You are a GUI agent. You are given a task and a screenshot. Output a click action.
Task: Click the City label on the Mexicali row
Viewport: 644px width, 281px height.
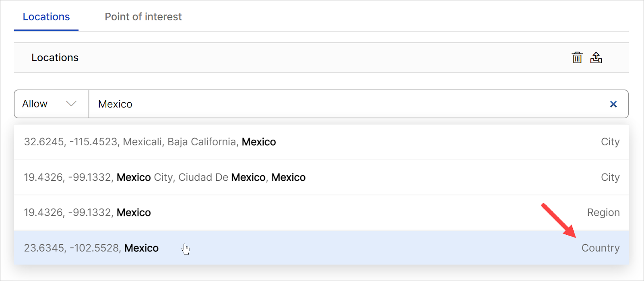pos(610,142)
